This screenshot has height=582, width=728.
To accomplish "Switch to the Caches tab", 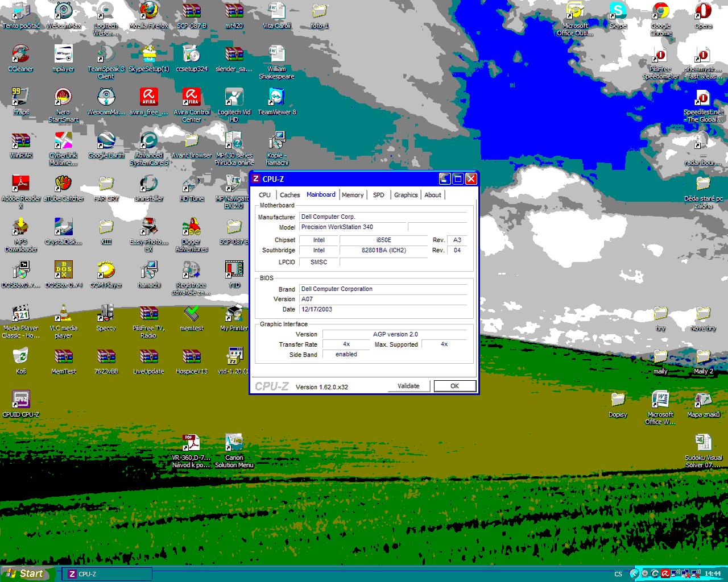I will tap(289, 195).
